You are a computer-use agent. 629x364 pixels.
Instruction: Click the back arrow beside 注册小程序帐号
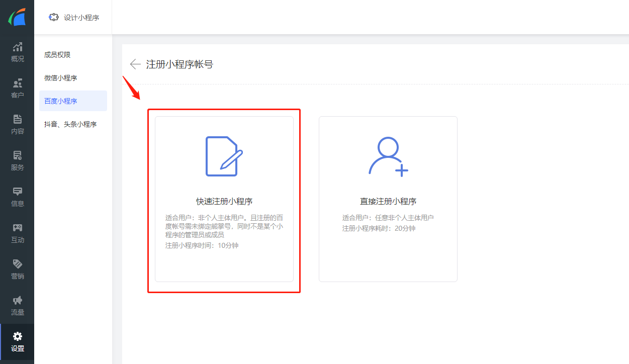[135, 64]
